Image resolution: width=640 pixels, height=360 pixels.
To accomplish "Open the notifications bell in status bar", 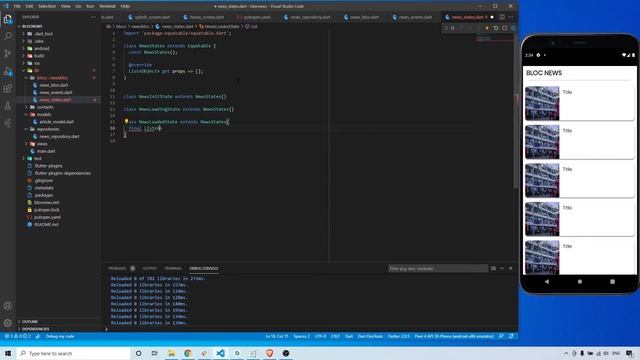I will pyautogui.click(x=511, y=336).
